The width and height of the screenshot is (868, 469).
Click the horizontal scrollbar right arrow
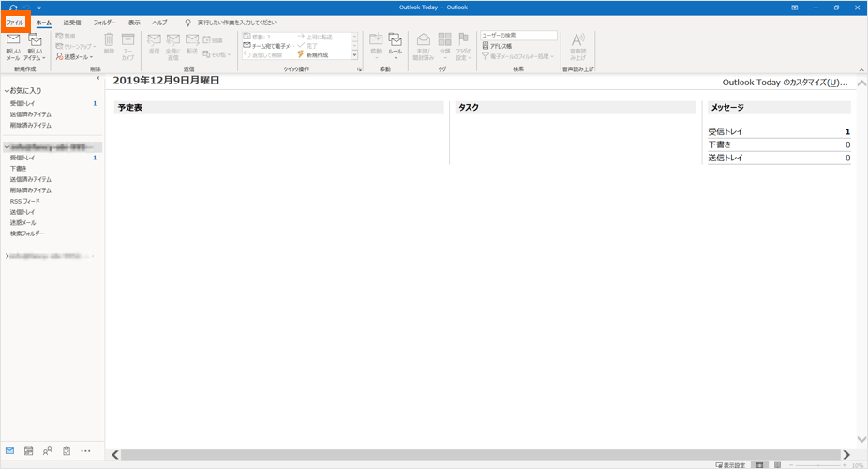pyautogui.click(x=846, y=455)
